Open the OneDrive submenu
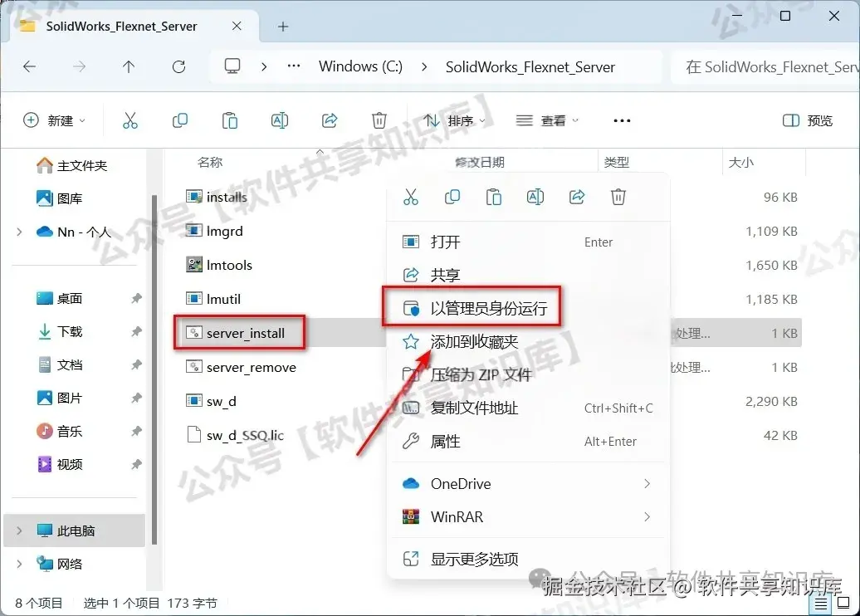This screenshot has height=616, width=860. pyautogui.click(x=528, y=483)
